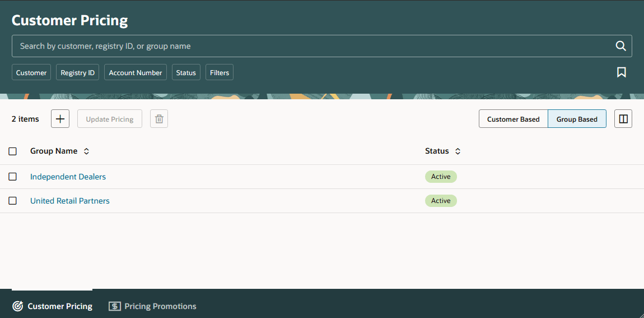Click the Update Pricing button
644x318 pixels.
(110, 119)
